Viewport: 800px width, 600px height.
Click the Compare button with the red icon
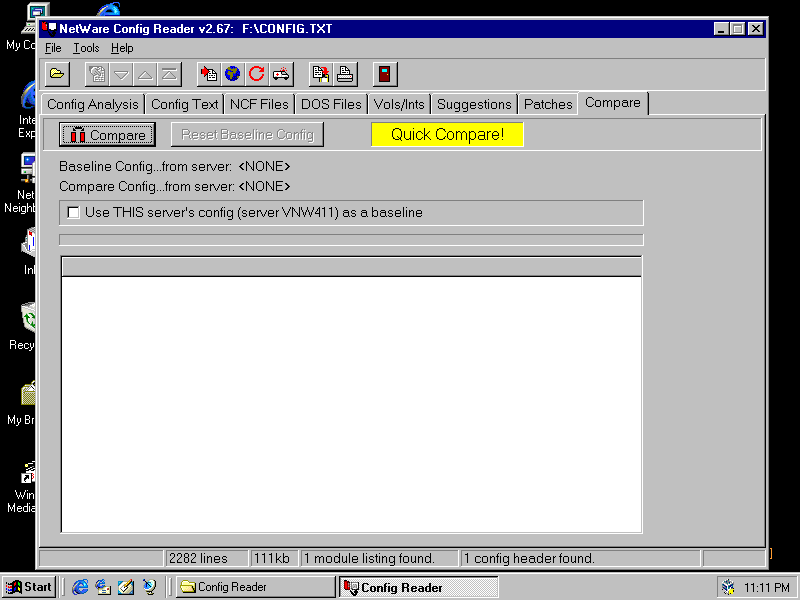tap(107, 135)
